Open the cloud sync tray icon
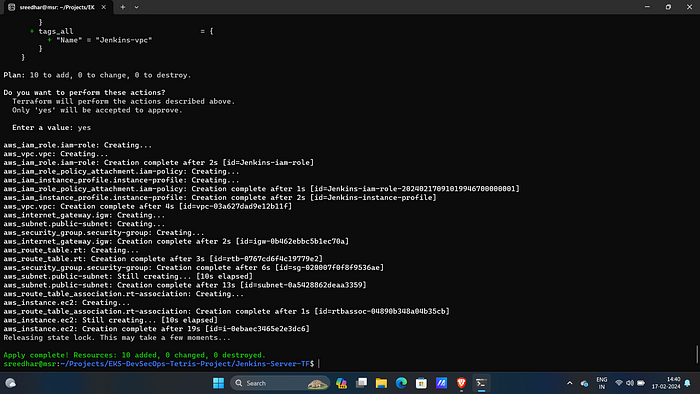Viewport: 700px width, 394px height. pyautogui.click(x=584, y=383)
